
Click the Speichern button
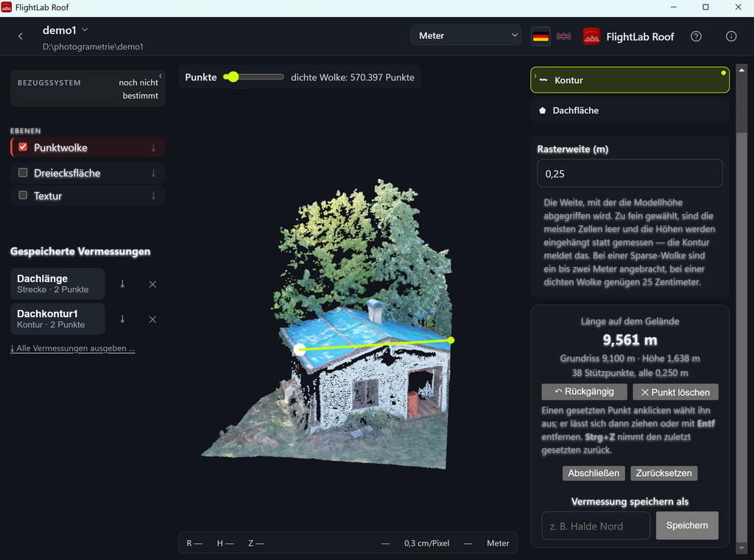click(x=687, y=525)
